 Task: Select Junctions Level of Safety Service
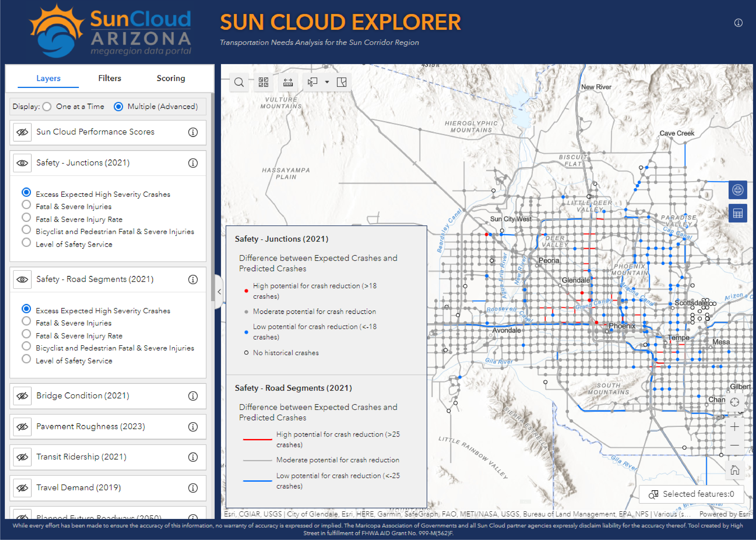[26, 243]
